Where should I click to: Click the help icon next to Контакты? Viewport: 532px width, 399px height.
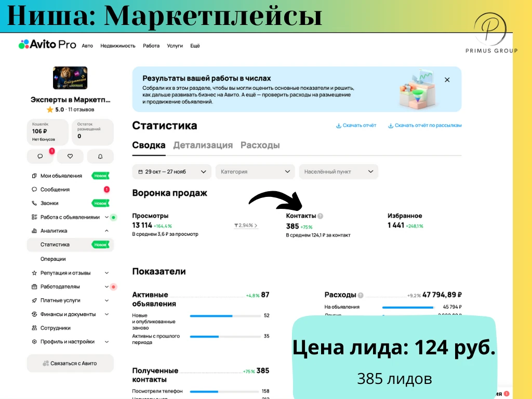click(320, 216)
